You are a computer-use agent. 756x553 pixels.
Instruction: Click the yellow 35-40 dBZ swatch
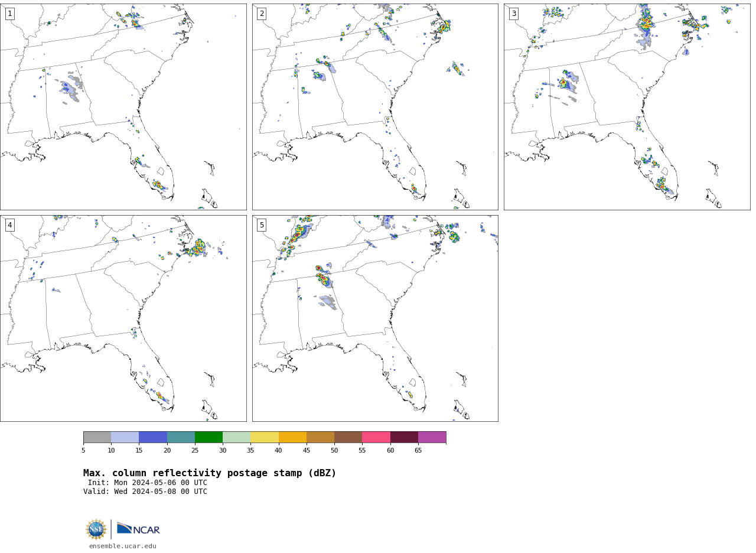coord(265,437)
